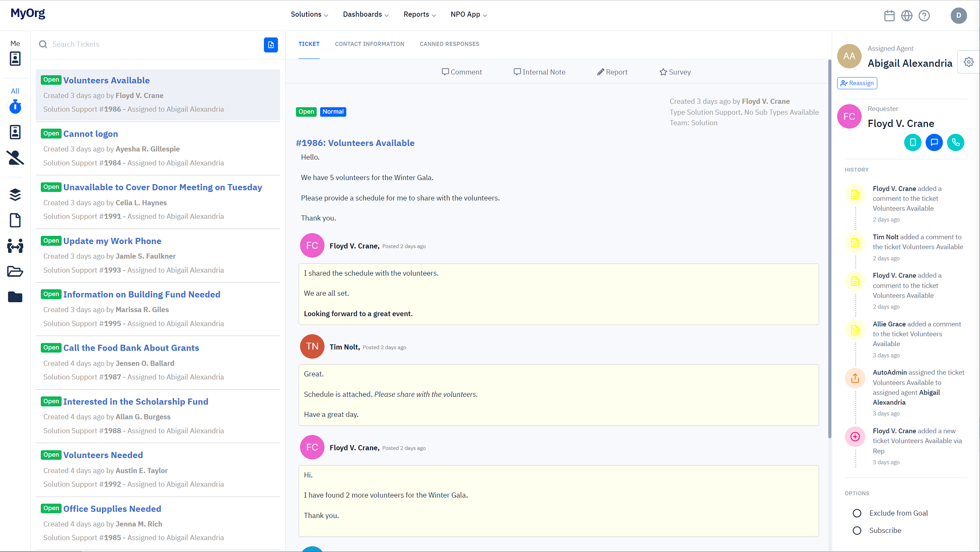Click AutoAdmin assignment history icon
The height and width of the screenshot is (552, 980).
pyautogui.click(x=855, y=378)
